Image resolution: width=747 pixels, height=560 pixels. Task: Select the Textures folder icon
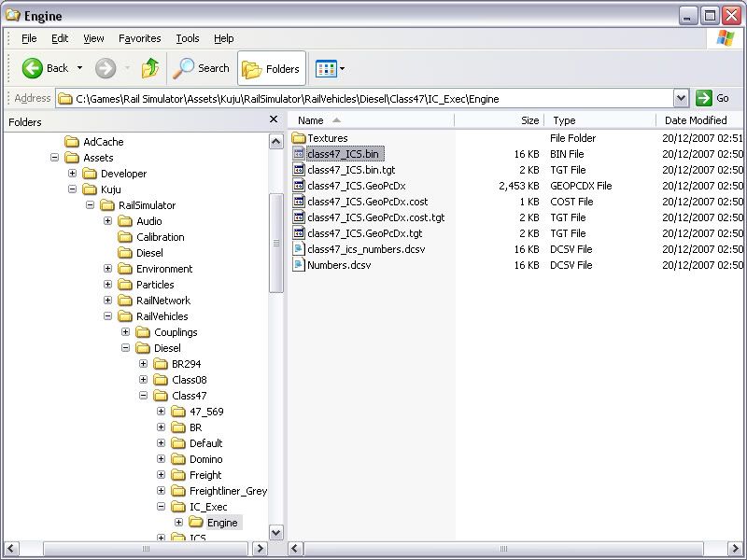(299, 138)
